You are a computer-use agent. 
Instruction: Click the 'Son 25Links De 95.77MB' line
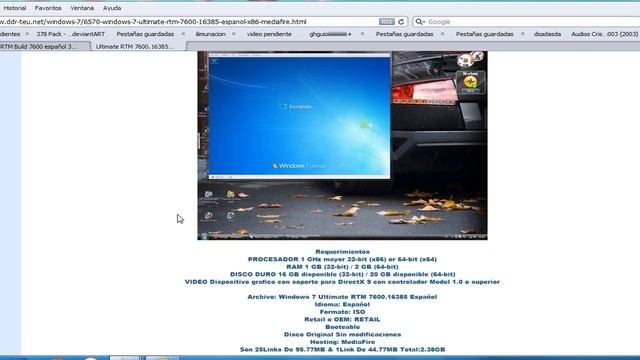[x=342, y=349]
